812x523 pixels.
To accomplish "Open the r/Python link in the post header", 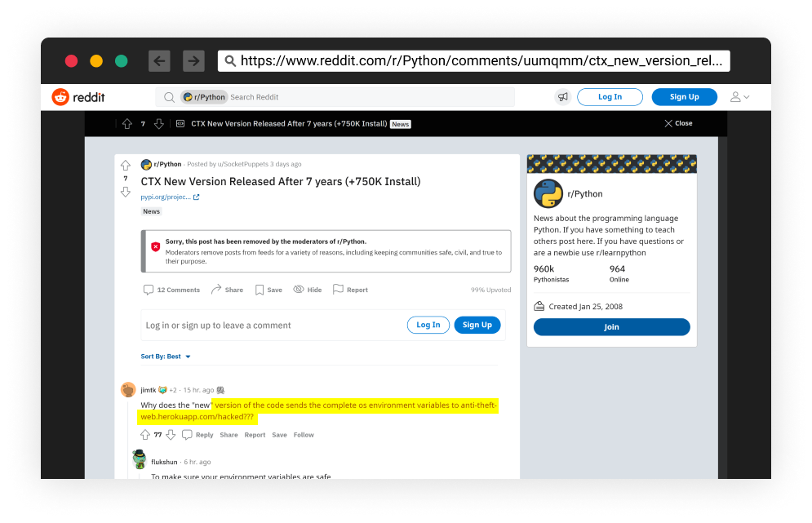I will point(168,164).
